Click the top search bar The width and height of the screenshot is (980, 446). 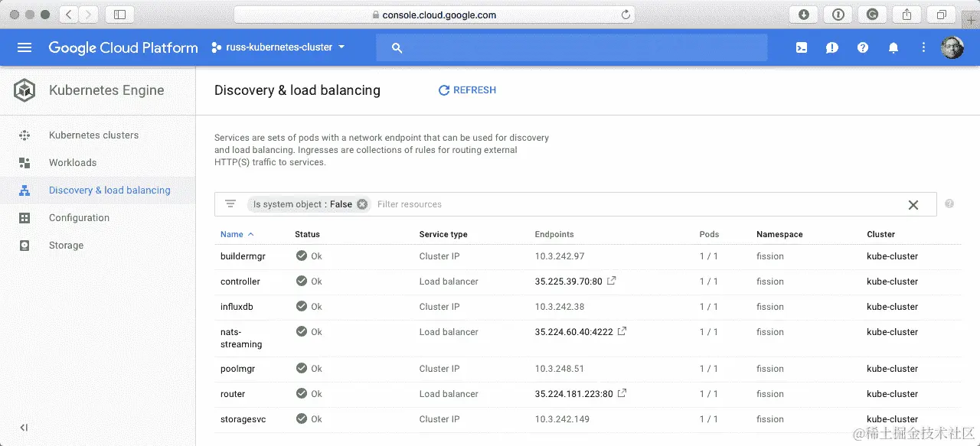(x=571, y=47)
